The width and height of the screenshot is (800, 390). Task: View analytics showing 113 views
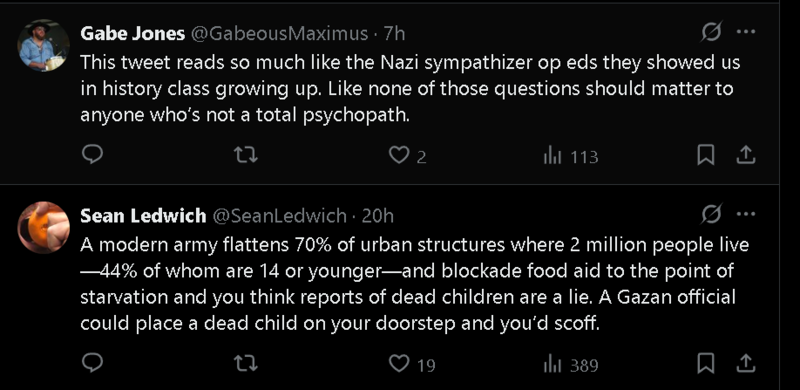pos(570,156)
